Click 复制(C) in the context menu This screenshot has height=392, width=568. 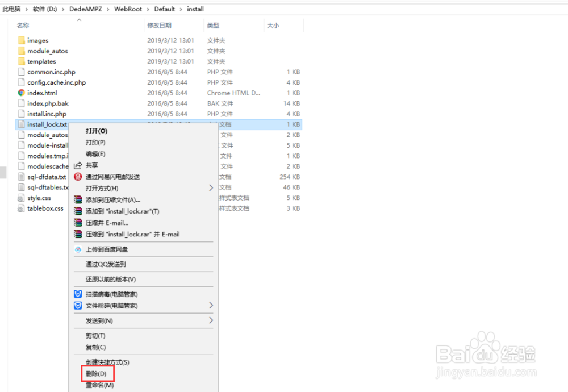[97, 347]
